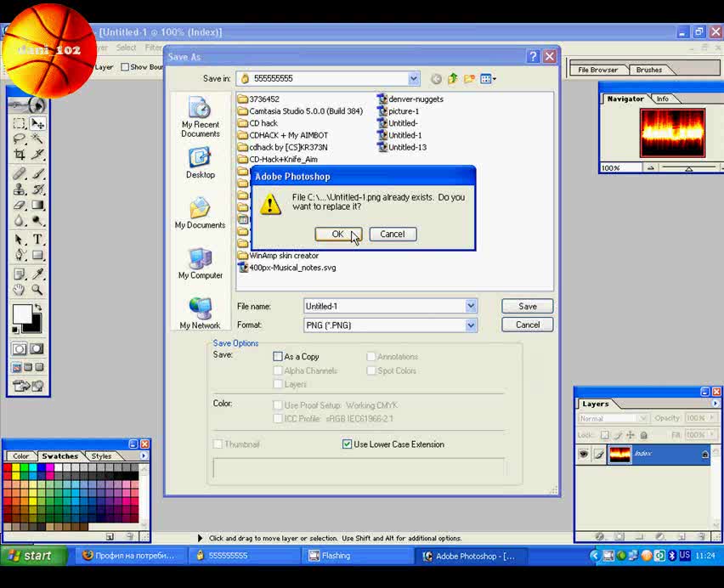Select the Blur tool
The height and width of the screenshot is (588, 724).
pyautogui.click(x=19, y=221)
